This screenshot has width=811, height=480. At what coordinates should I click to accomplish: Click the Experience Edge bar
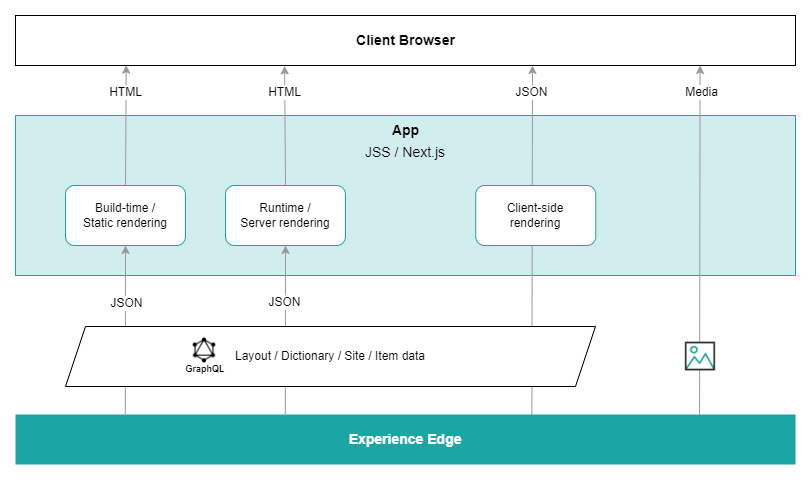pos(406,439)
